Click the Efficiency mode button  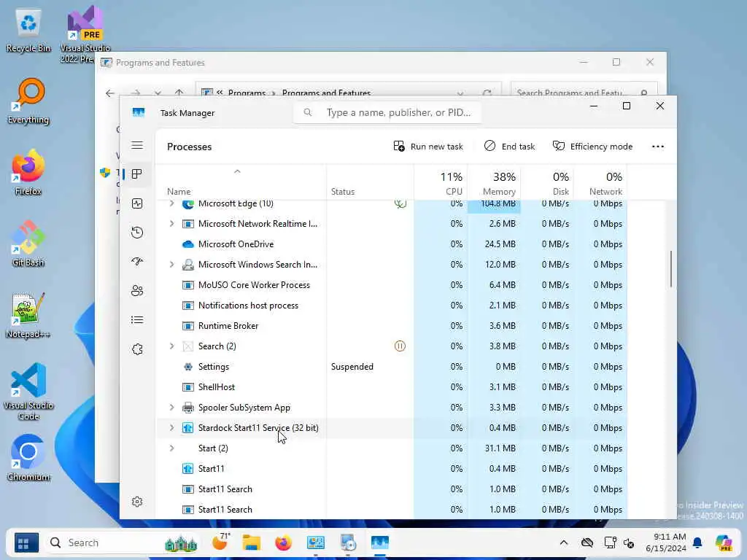592,146
